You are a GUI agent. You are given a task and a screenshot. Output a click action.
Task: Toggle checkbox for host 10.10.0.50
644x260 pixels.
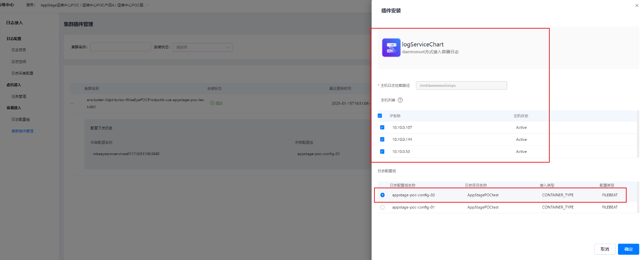(382, 152)
